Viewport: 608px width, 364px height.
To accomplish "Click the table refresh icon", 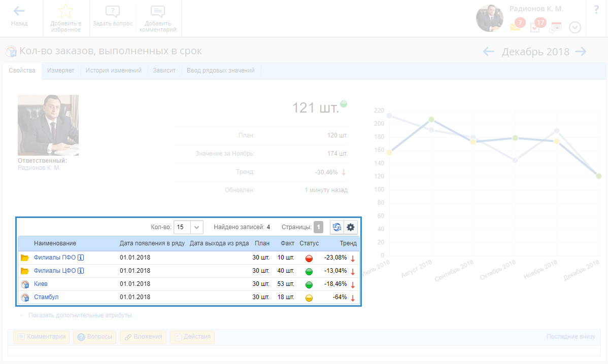I will coord(337,227).
